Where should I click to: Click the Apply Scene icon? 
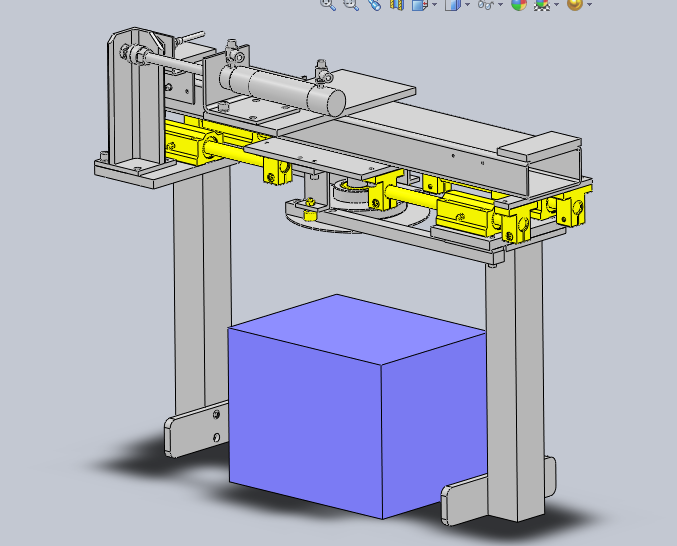pyautogui.click(x=541, y=4)
